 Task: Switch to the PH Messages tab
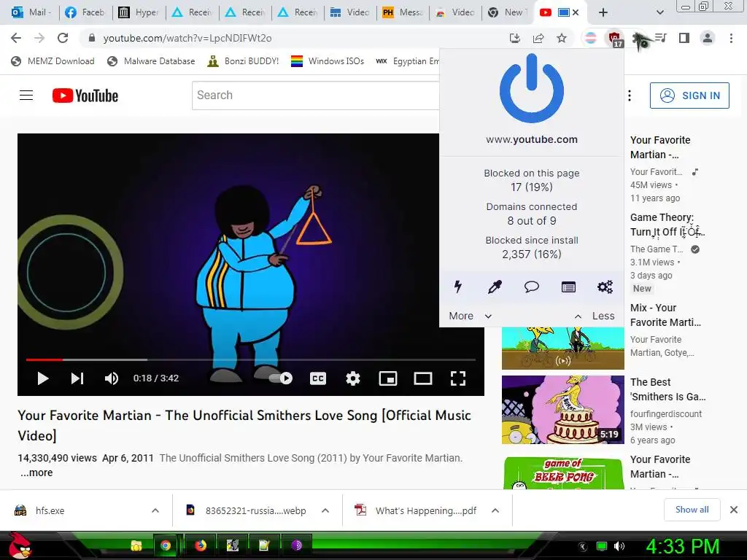point(403,12)
